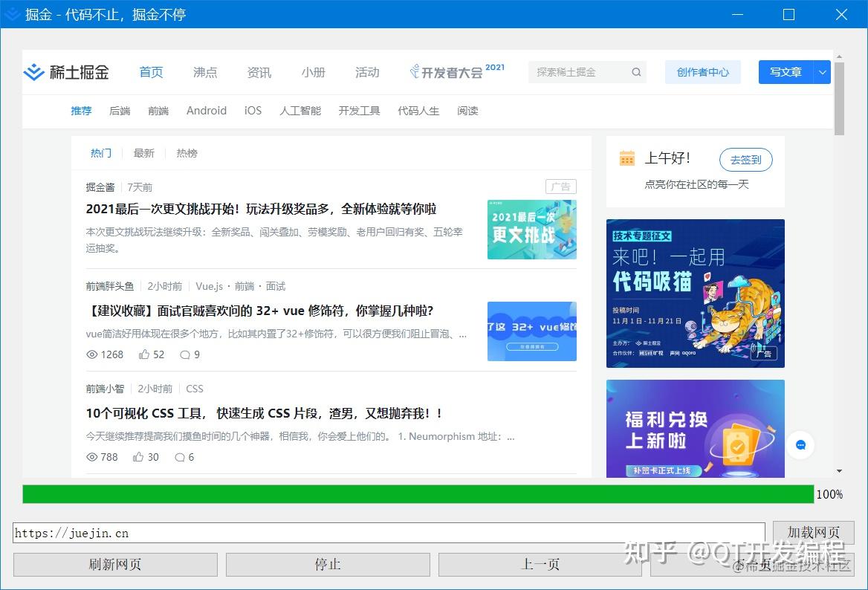Open the 写文章 dropdown arrow
Screen dimensions: 868x590
822,72
